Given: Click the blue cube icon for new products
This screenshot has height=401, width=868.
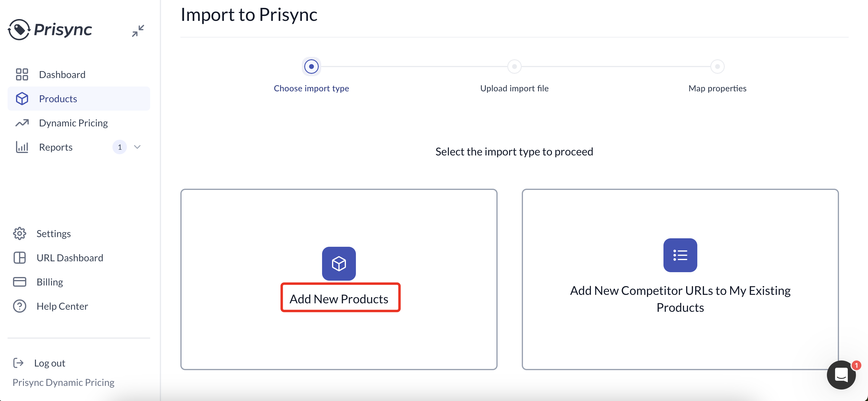Looking at the screenshot, I should coord(339,263).
